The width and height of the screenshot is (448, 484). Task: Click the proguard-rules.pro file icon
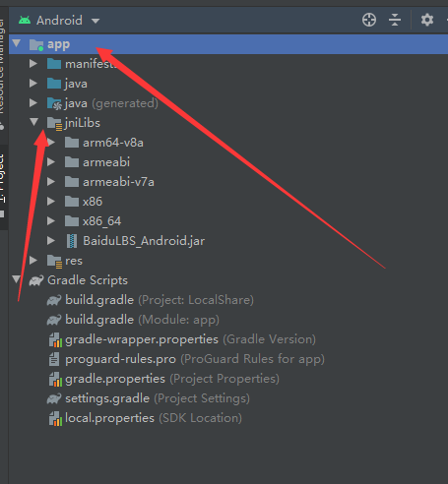click(54, 359)
